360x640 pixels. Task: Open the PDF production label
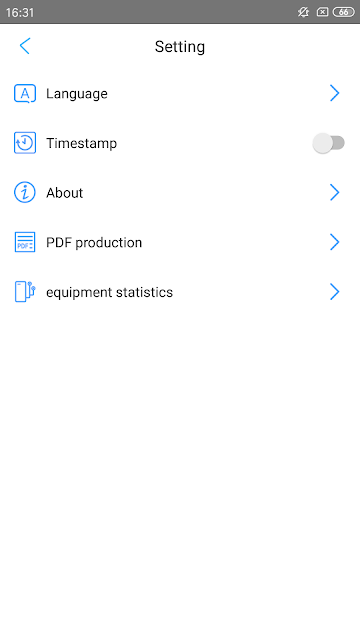click(x=94, y=242)
